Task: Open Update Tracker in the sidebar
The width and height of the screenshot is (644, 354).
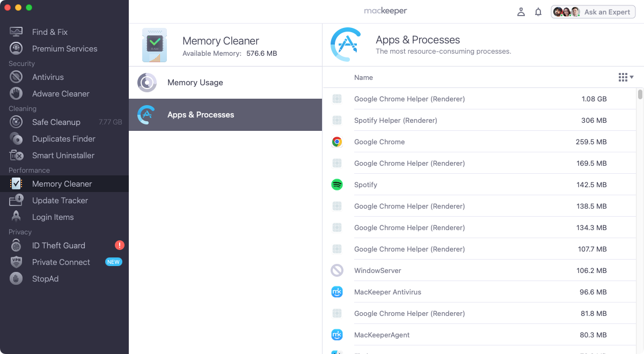Action: (64, 200)
